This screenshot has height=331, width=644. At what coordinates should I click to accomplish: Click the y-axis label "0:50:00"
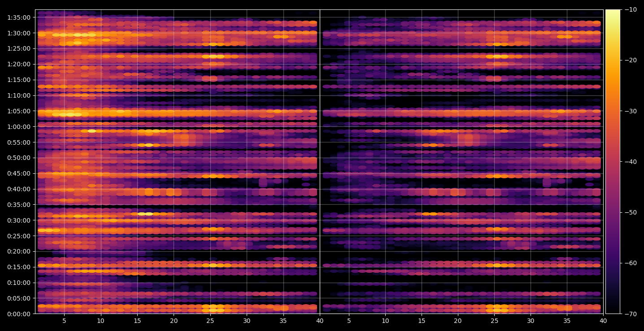pyautogui.click(x=19, y=158)
